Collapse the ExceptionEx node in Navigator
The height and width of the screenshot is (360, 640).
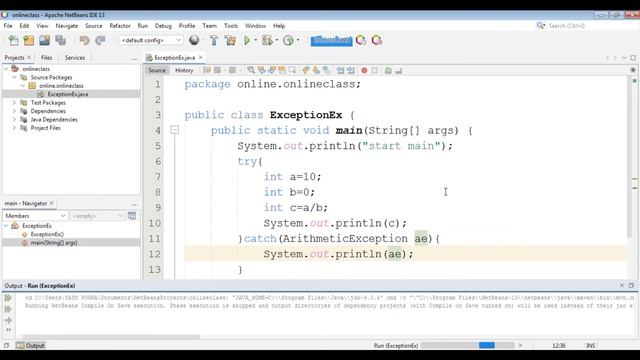(6, 226)
